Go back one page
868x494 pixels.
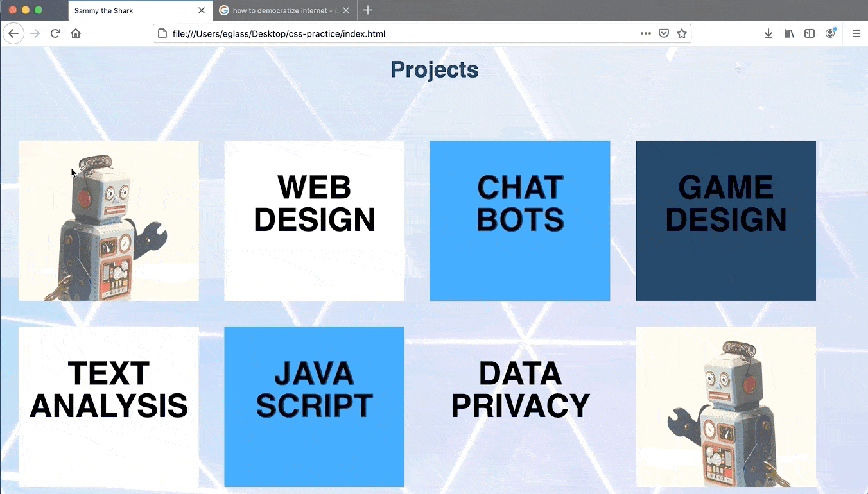[13, 33]
